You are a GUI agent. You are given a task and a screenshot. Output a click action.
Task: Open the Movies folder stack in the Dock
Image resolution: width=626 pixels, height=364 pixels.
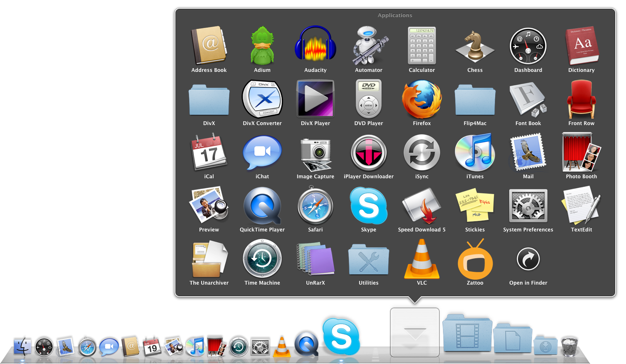pos(467,334)
